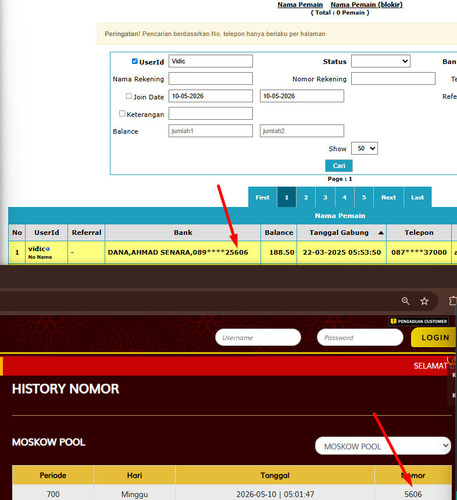Click the vidic user ID cell
The height and width of the screenshot is (500, 457).
(46, 252)
